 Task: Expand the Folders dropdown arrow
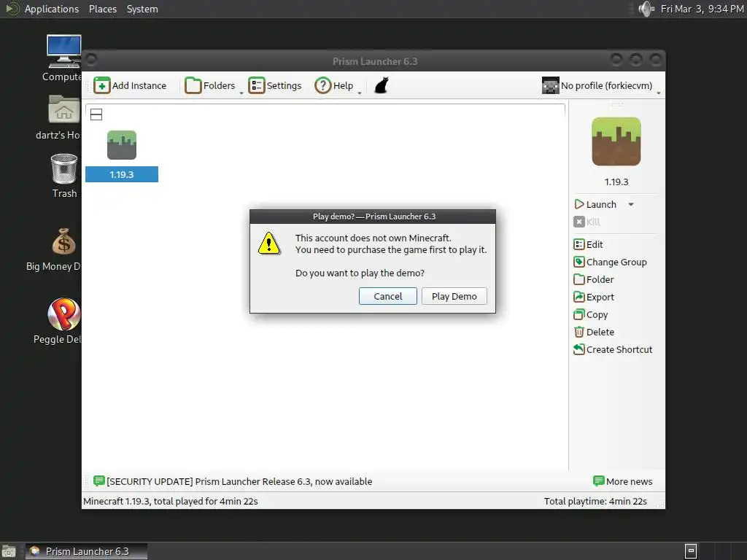tap(241, 93)
